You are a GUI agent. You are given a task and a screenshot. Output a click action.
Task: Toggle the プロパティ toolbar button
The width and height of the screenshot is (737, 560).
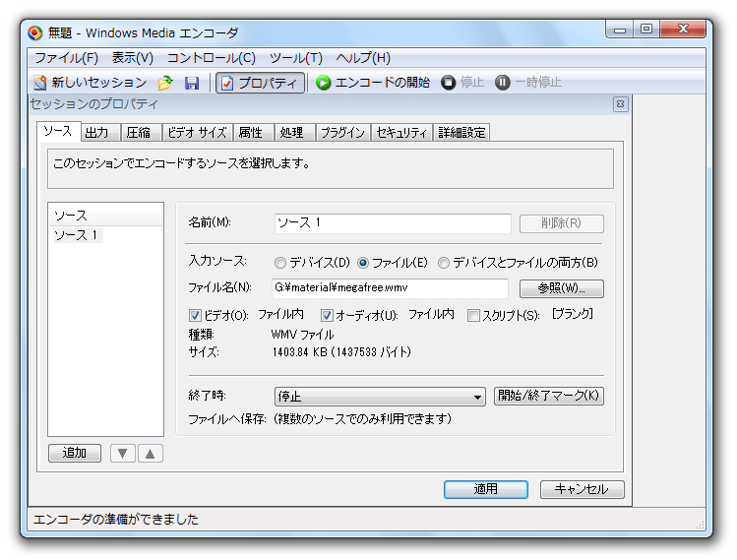(x=260, y=83)
